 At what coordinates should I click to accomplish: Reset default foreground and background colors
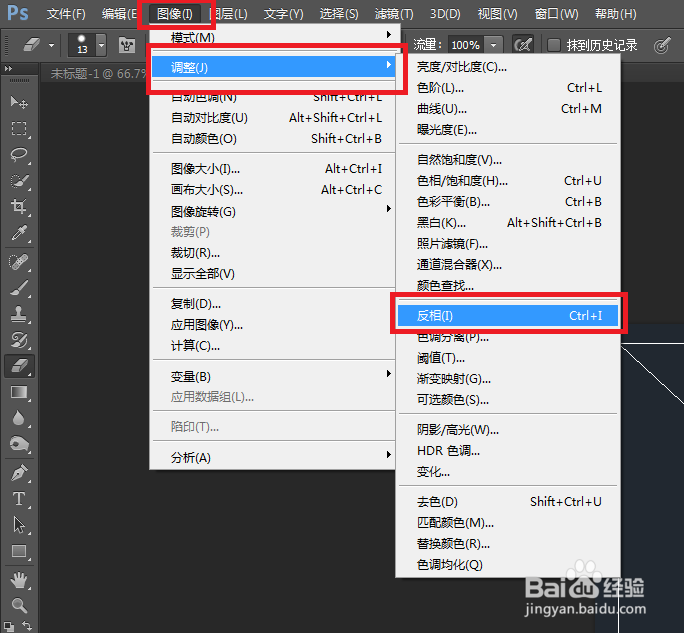pyautogui.click(x=9, y=626)
